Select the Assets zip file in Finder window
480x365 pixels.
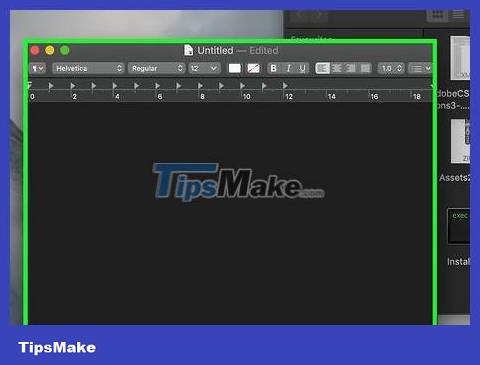(460, 141)
